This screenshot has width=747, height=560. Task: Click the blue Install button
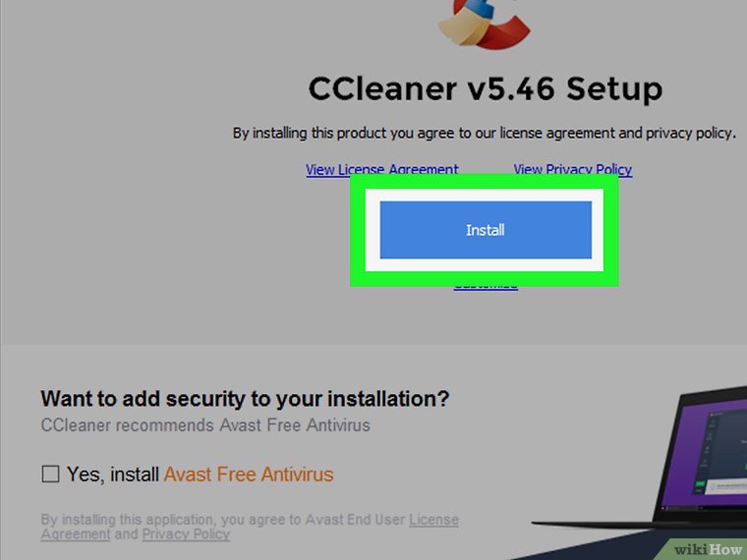pyautogui.click(x=486, y=230)
